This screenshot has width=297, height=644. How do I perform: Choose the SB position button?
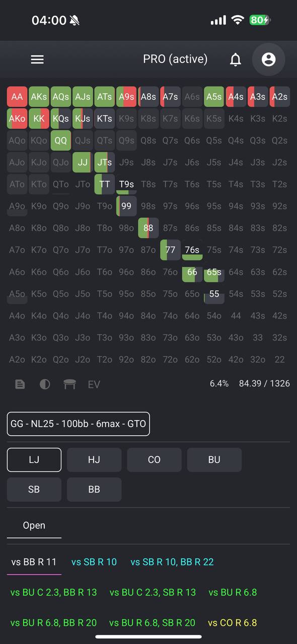(34, 489)
